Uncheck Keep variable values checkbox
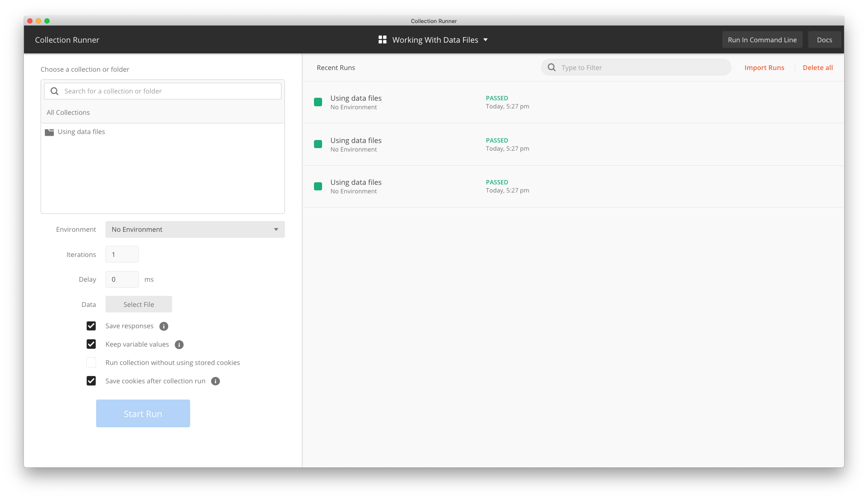This screenshot has height=499, width=868. click(91, 344)
